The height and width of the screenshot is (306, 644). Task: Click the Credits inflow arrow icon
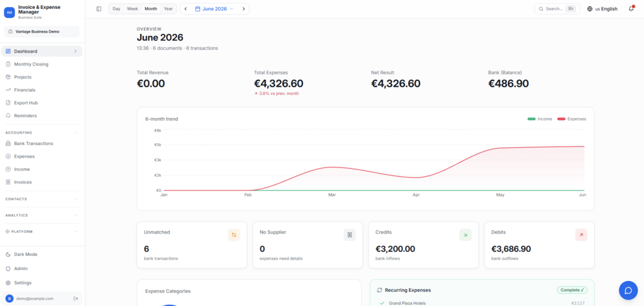465,235
